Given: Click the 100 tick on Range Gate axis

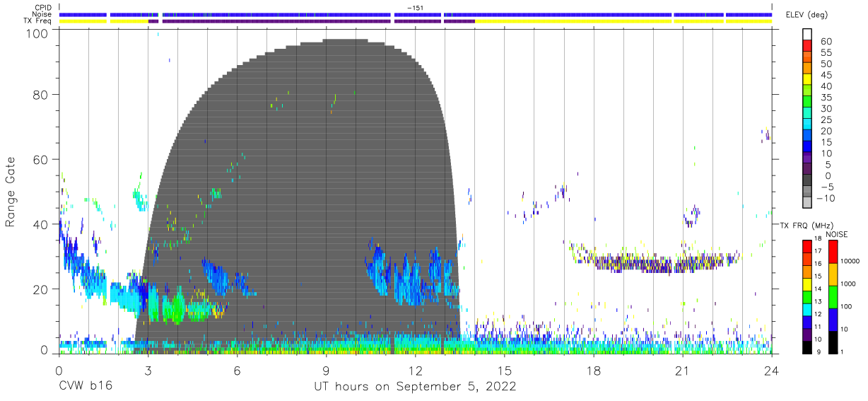Looking at the screenshot, I should coord(37,33).
